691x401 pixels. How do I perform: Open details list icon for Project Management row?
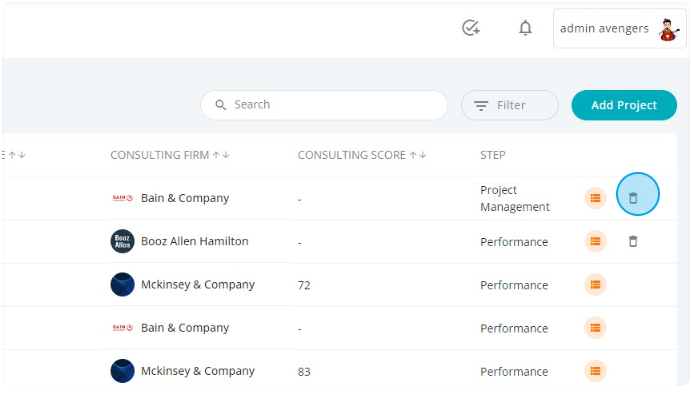(595, 198)
